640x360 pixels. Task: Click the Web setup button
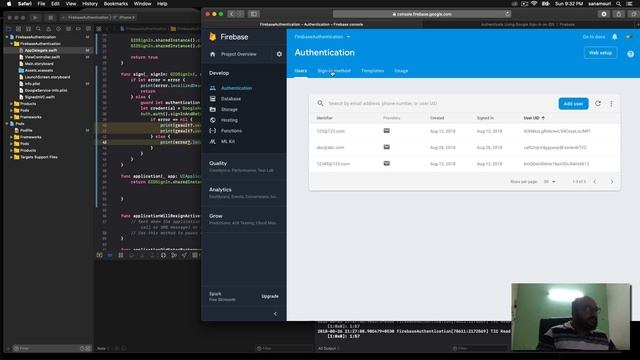pos(600,53)
